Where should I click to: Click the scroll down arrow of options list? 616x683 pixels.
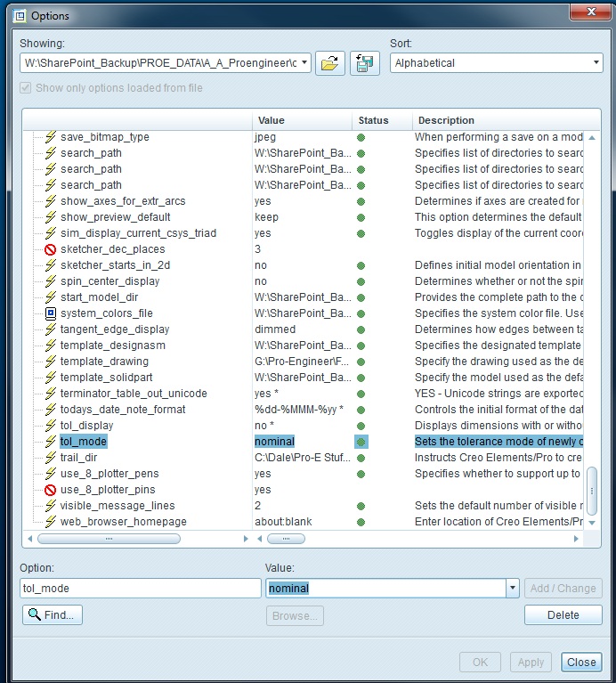tap(592, 523)
